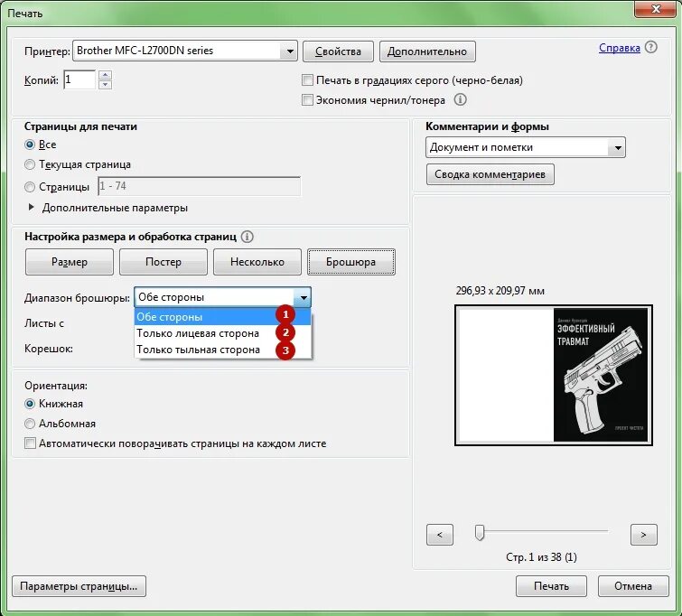Click info icon beside toner saving option
Image resolution: width=682 pixels, height=616 pixels.
pos(460,99)
